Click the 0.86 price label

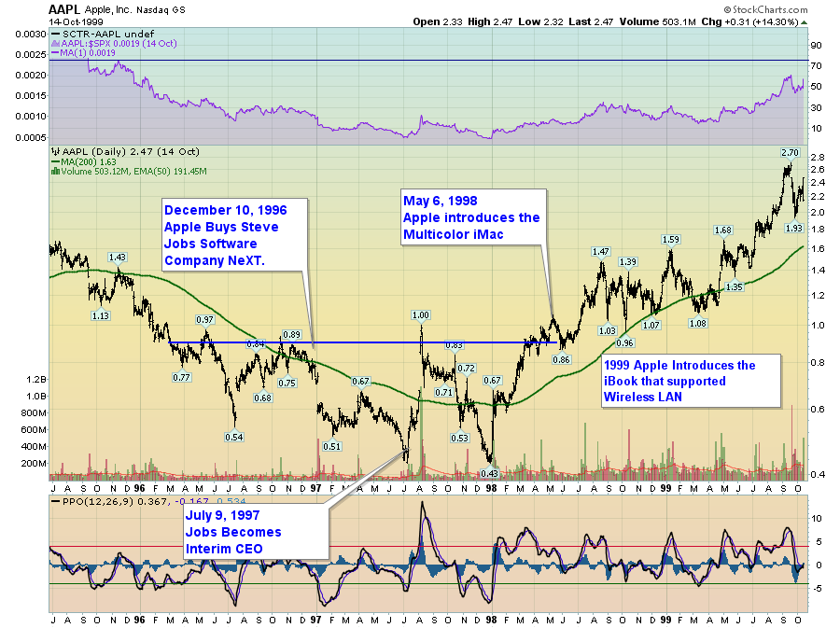pyautogui.click(x=561, y=360)
